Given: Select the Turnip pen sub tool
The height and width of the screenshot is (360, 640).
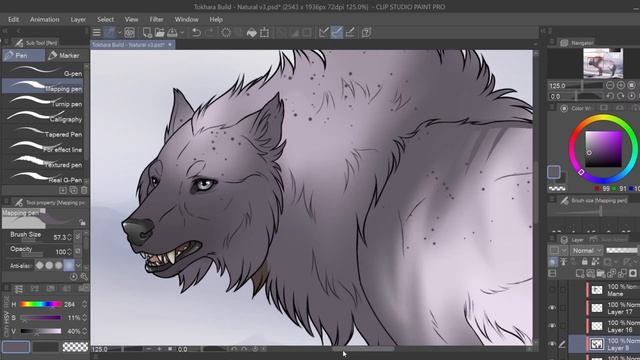Looking at the screenshot, I should pos(43,102).
